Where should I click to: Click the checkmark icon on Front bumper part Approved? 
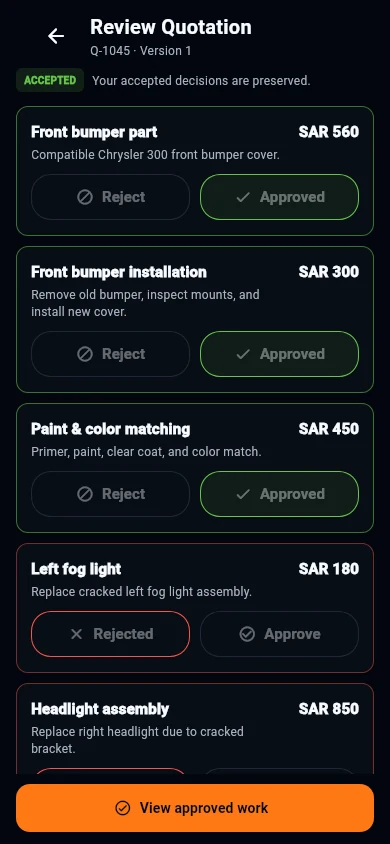pos(243,197)
